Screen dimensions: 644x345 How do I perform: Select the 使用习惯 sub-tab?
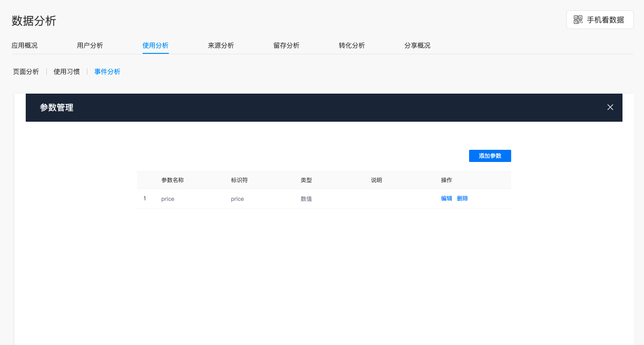click(x=66, y=72)
